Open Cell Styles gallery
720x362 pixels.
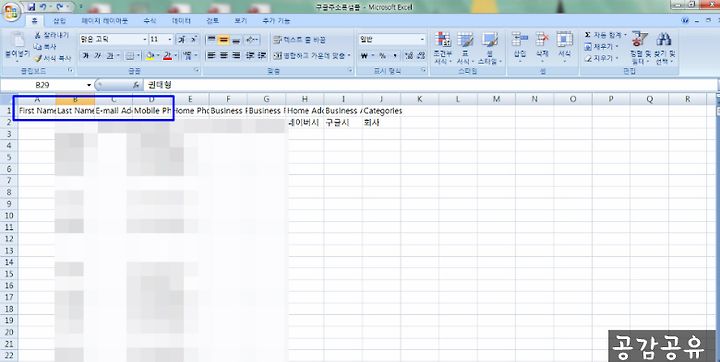(x=489, y=48)
